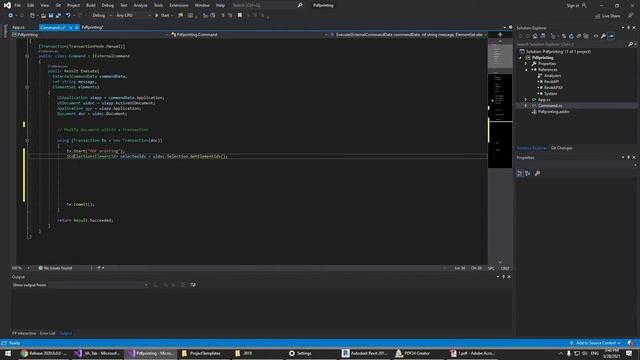Close the Command.cs editor tab
This screenshot has width=640, height=360.
[76, 27]
